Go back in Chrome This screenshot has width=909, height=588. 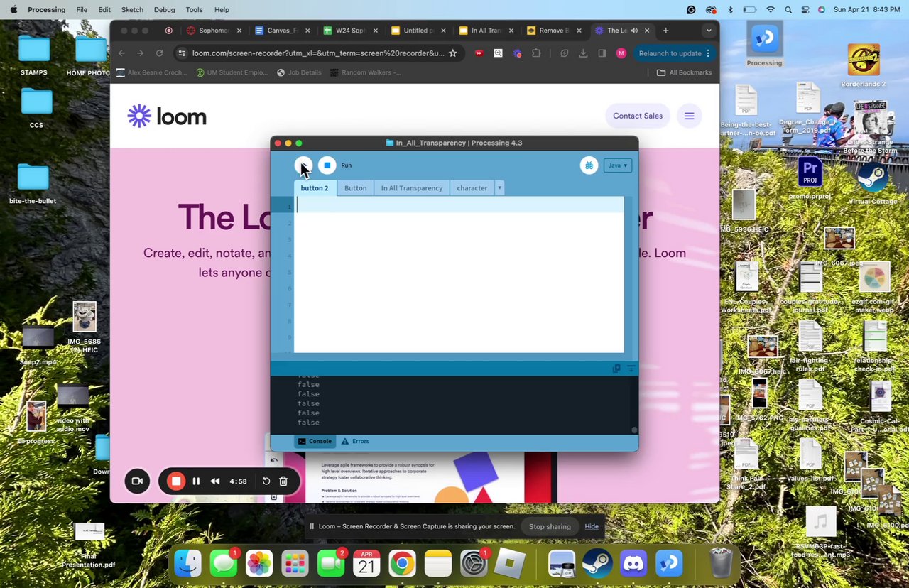coord(121,53)
